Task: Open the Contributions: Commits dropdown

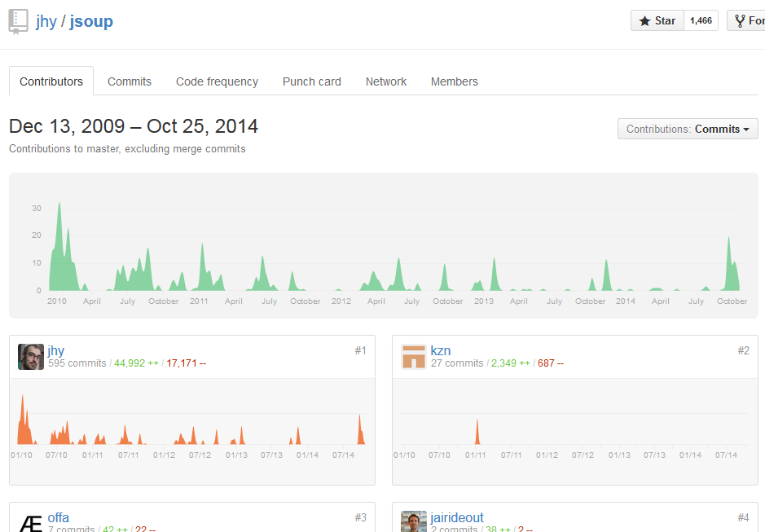Action: pos(688,129)
